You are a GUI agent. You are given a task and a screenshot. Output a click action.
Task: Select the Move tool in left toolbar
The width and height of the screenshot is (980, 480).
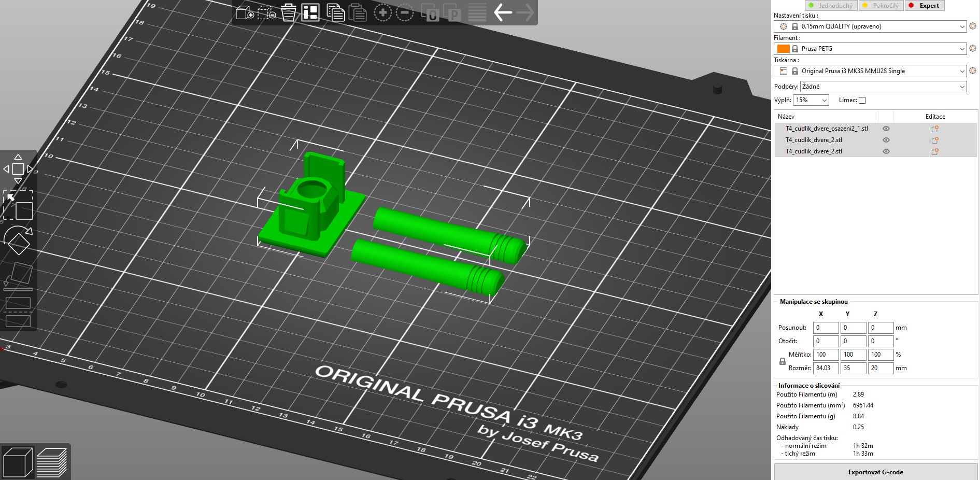[18, 169]
